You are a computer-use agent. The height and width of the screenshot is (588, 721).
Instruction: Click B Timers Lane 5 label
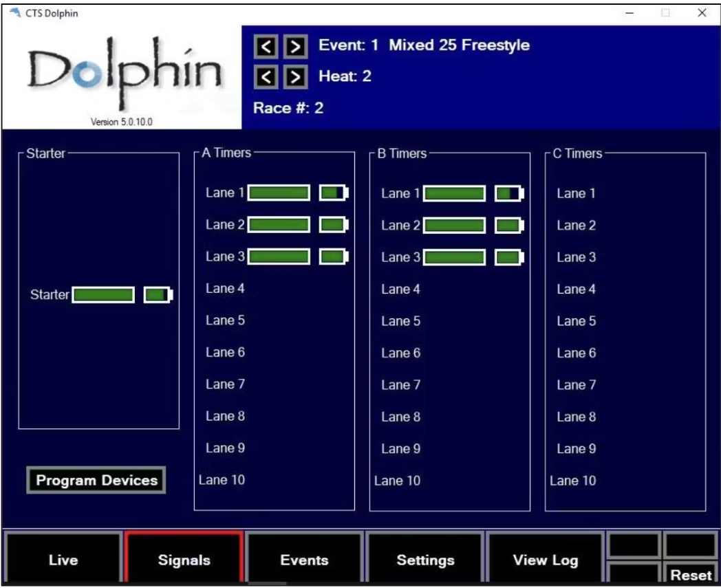point(400,321)
